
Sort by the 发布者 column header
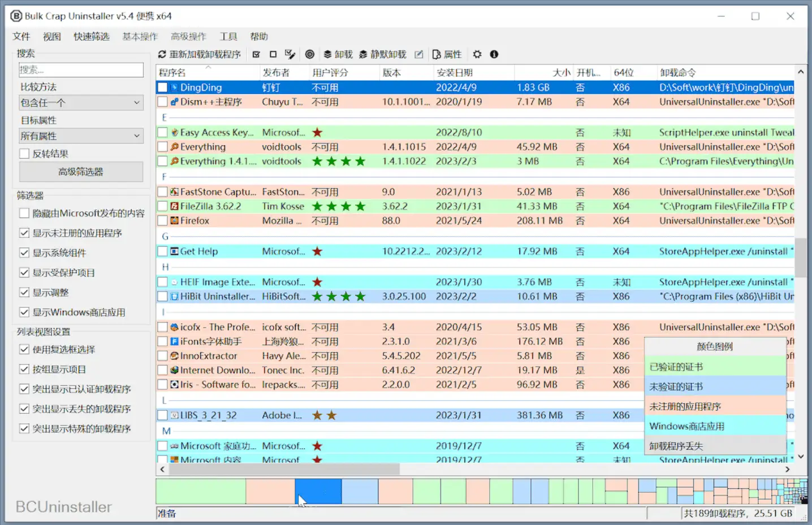[x=284, y=72]
